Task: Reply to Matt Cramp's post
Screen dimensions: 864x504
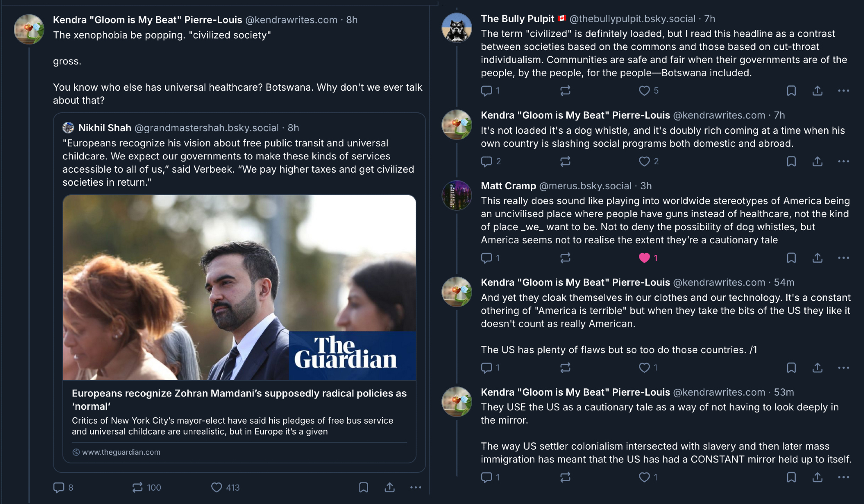Action: 486,258
